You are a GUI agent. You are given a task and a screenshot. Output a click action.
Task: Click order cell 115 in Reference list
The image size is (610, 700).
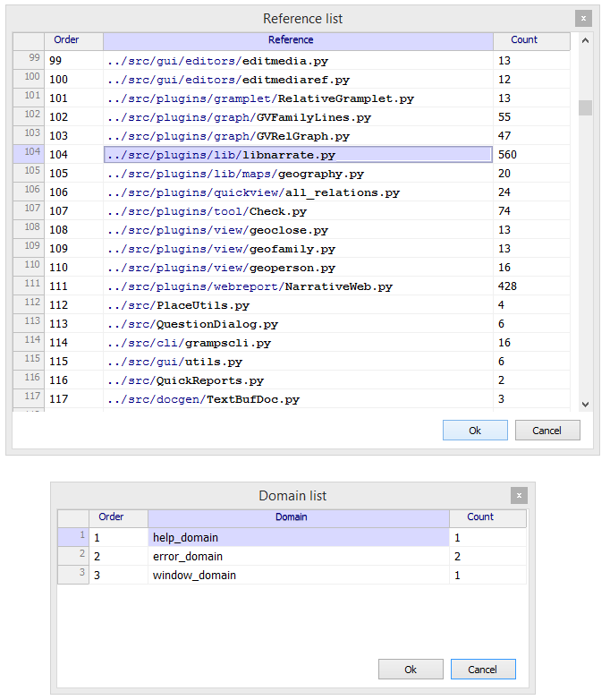coord(73,361)
